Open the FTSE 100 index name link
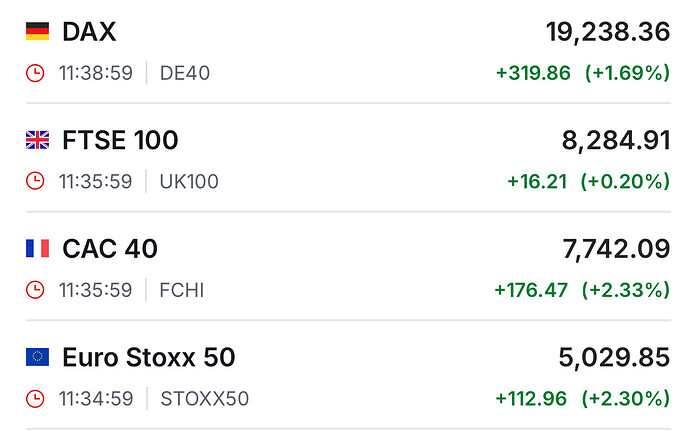690x431 pixels. pyautogui.click(x=120, y=140)
